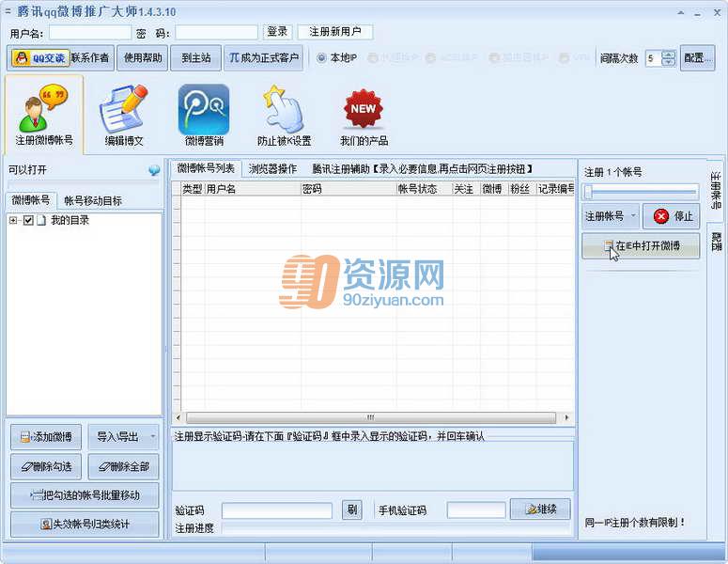Focus the 手机验证码 input field
Image resolution: width=728 pixels, height=564 pixels.
[x=476, y=510]
